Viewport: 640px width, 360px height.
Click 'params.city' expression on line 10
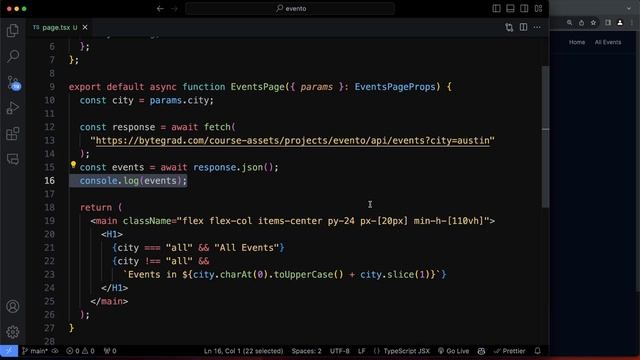point(179,100)
